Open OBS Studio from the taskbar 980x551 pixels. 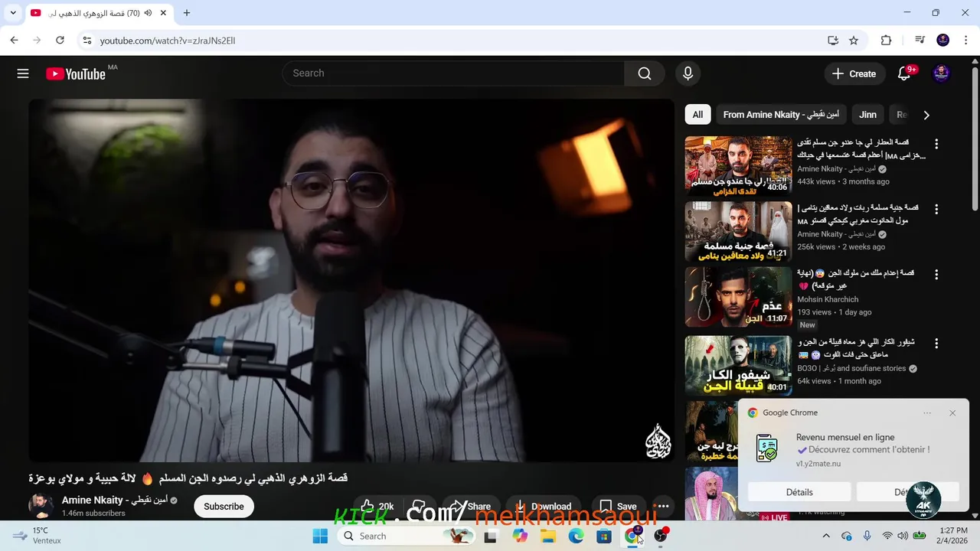click(660, 536)
